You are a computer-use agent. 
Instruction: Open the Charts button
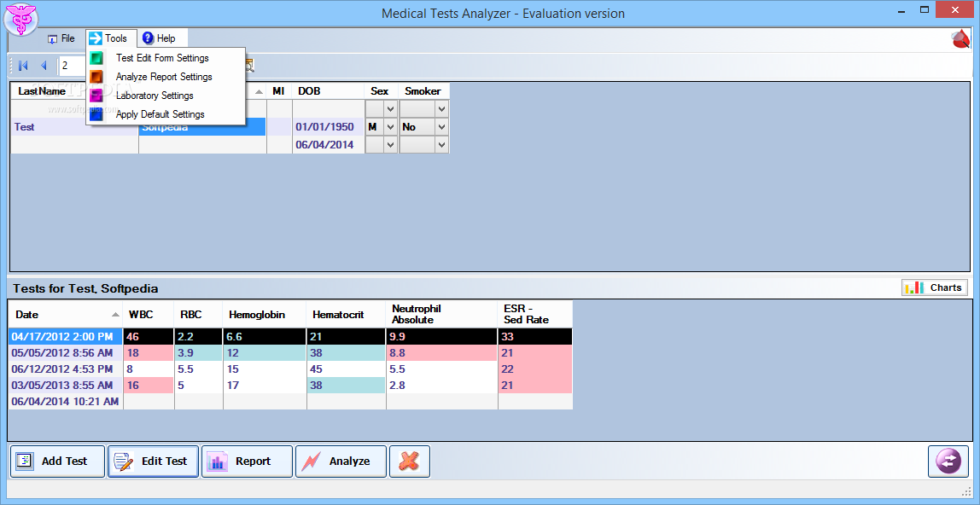pyautogui.click(x=935, y=287)
